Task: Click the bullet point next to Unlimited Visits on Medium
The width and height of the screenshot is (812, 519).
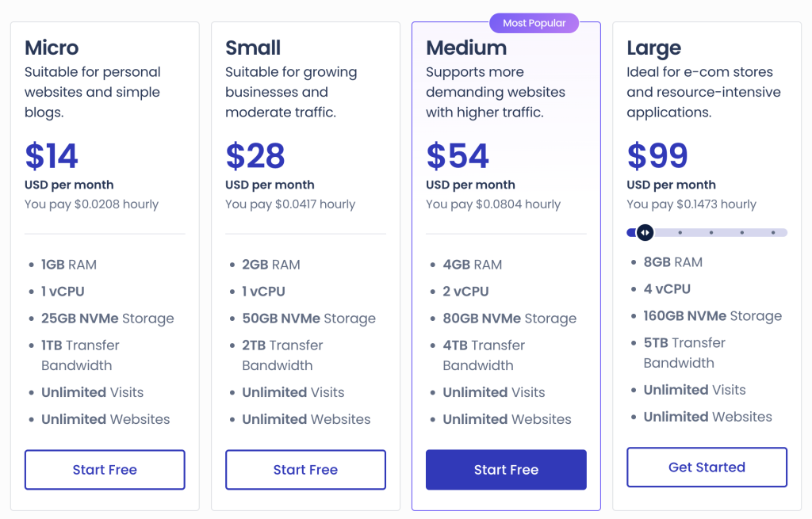Action: click(432, 392)
